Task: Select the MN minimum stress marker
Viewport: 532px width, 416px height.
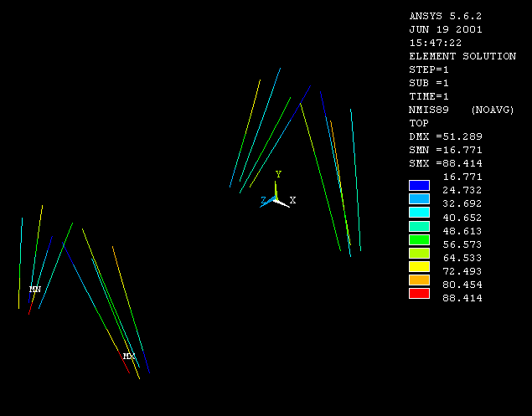Action: coord(34,290)
